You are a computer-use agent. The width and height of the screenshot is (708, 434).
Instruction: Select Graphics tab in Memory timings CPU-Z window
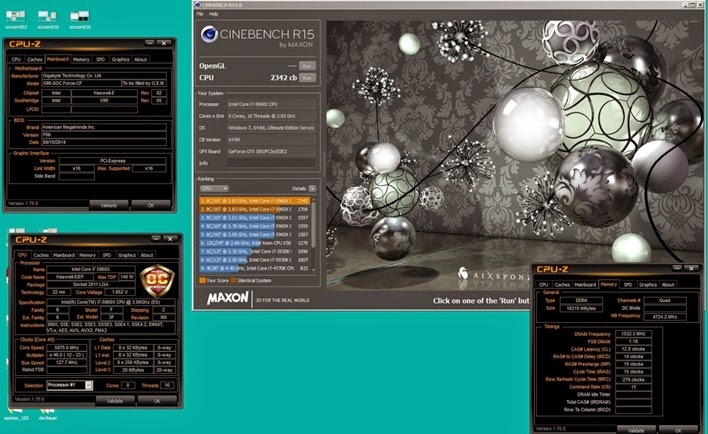[648, 285]
